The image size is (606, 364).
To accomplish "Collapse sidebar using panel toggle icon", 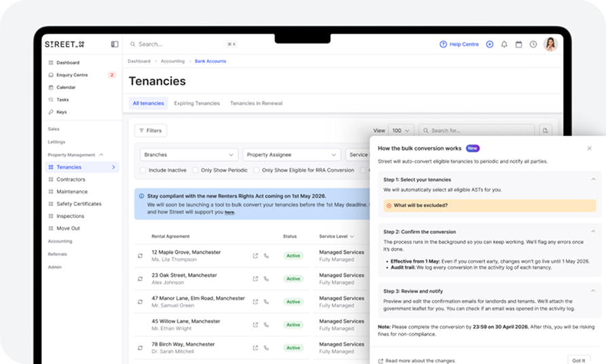I will [115, 44].
